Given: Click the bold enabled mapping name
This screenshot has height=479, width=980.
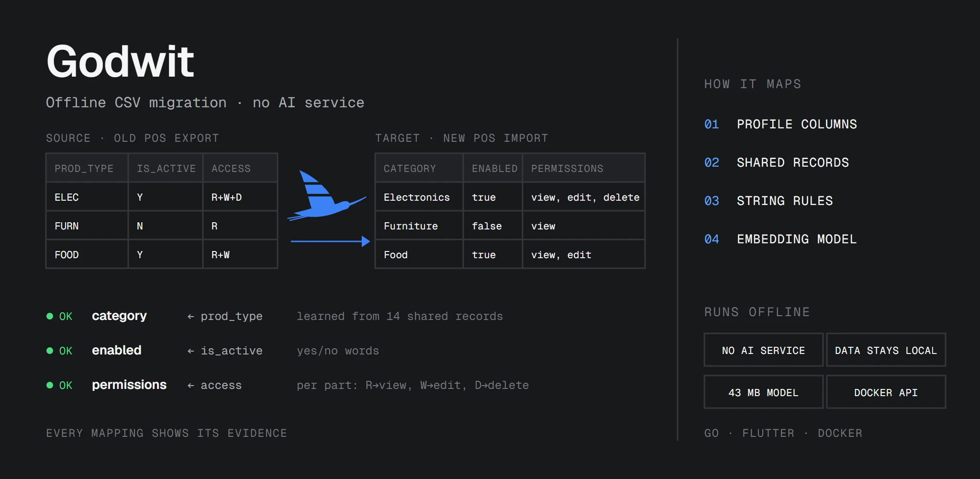Looking at the screenshot, I should tap(117, 350).
